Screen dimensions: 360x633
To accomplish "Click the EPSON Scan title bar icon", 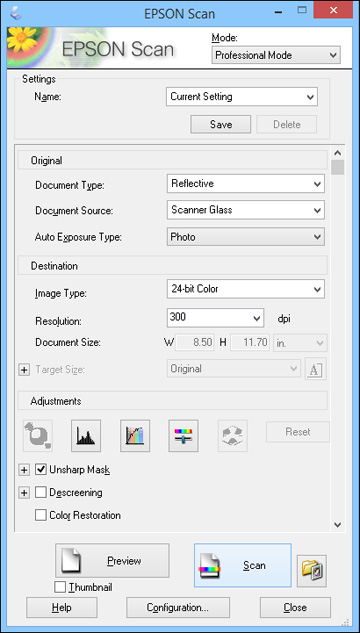I will tap(17, 13).
